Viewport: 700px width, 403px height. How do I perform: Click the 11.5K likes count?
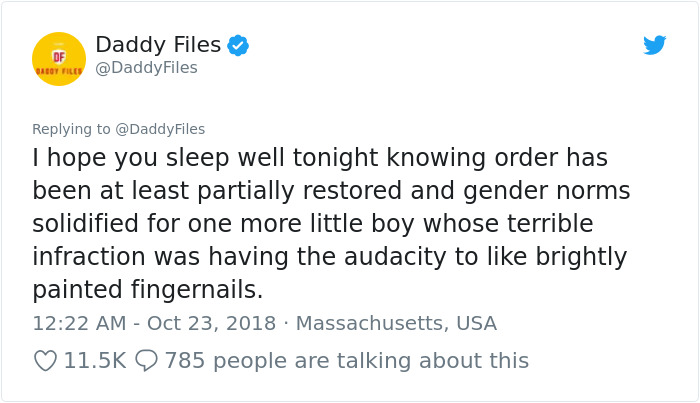(x=94, y=360)
